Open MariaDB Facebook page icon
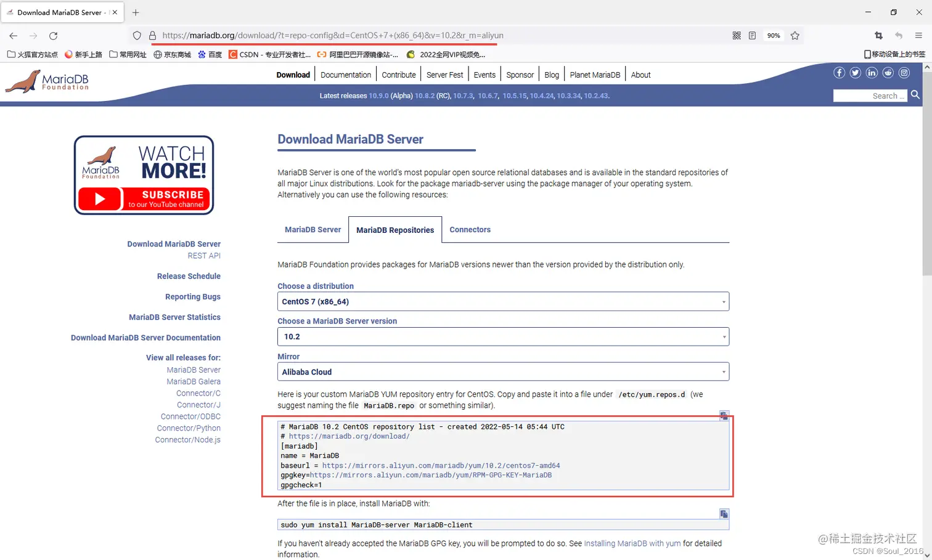The image size is (932, 560). click(839, 73)
